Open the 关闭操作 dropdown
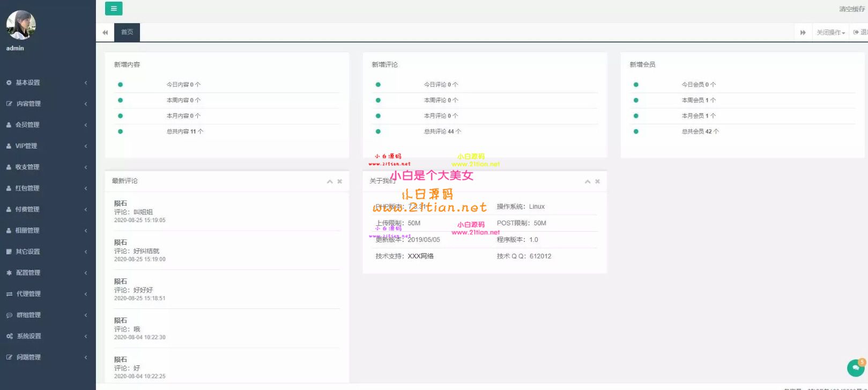Screen dimensions: 868x390 coord(830,33)
